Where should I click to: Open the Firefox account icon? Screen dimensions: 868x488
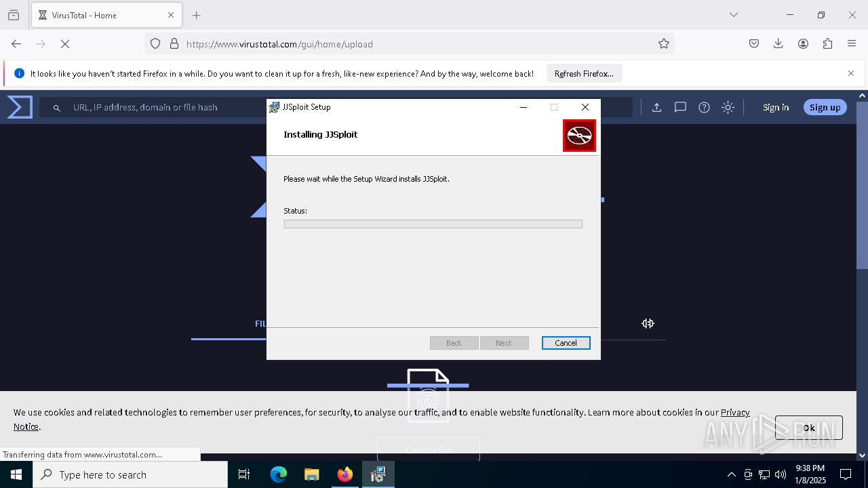click(x=803, y=44)
